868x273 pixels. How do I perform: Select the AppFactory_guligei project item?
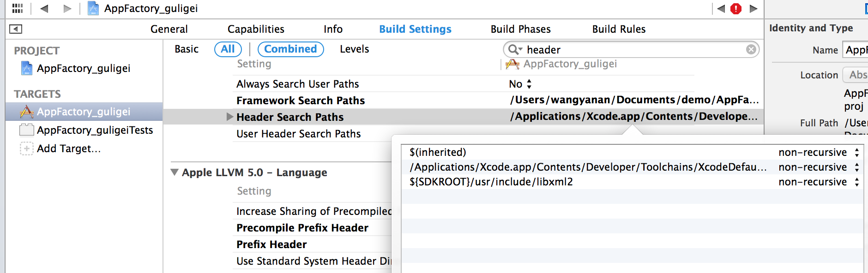pyautogui.click(x=84, y=68)
